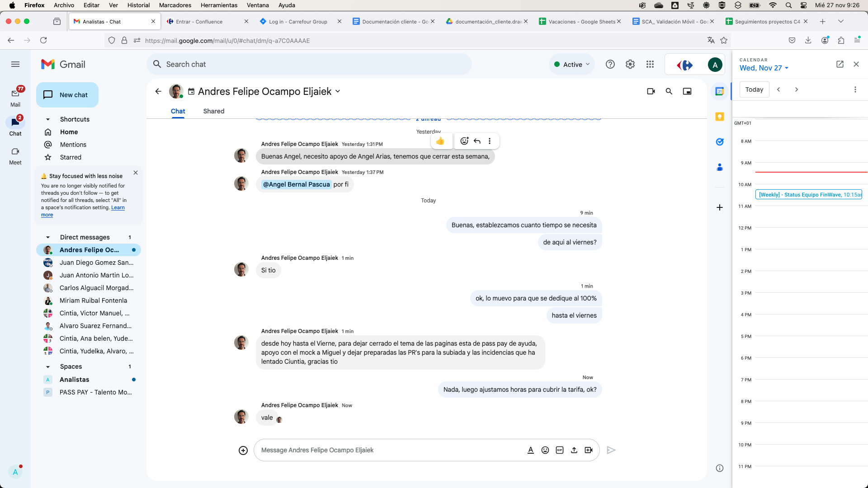Switch to the Shared tab
Image resolution: width=868 pixels, height=488 pixels.
213,111
